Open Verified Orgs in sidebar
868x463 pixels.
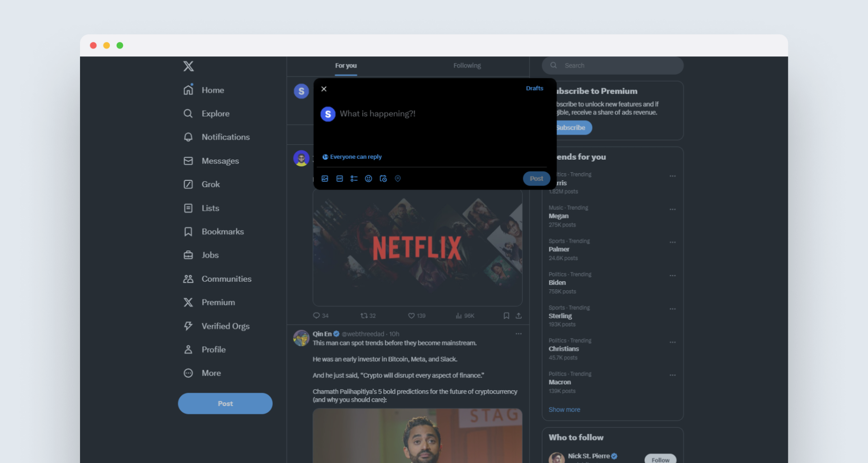pyautogui.click(x=217, y=326)
